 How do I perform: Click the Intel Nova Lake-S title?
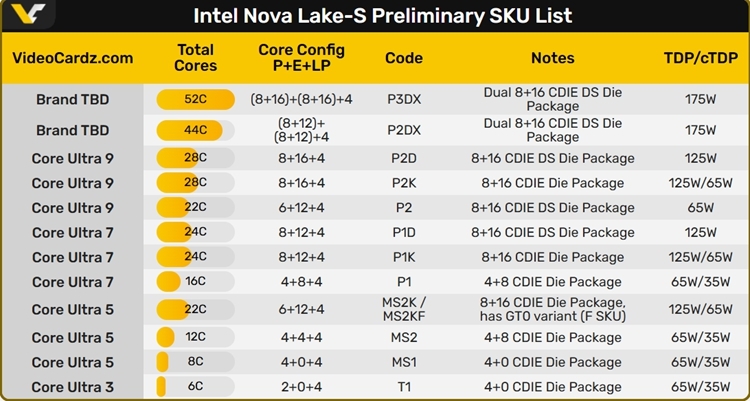(383, 16)
